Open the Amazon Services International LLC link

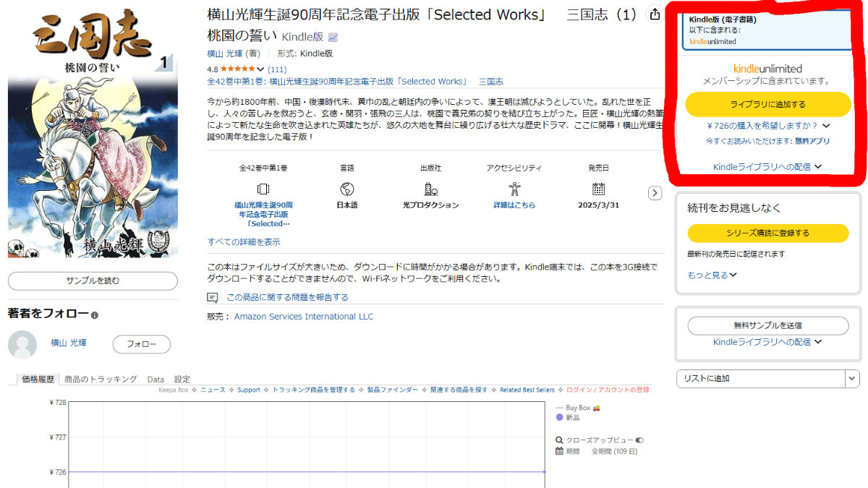(304, 317)
